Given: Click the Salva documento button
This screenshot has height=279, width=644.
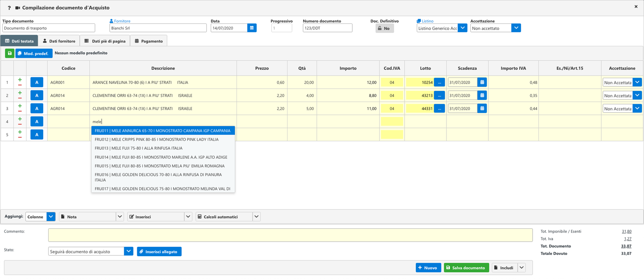Looking at the screenshot, I should [466, 268].
